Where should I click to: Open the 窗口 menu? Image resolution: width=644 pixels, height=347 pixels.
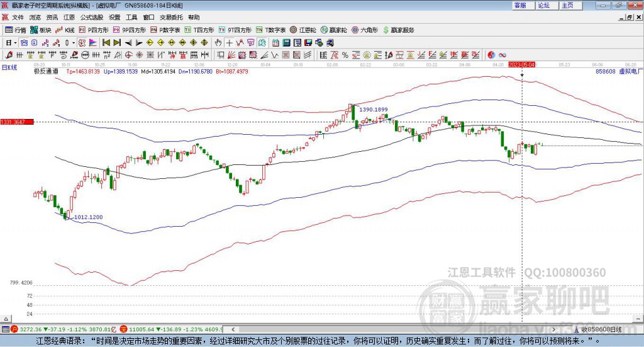148,17
